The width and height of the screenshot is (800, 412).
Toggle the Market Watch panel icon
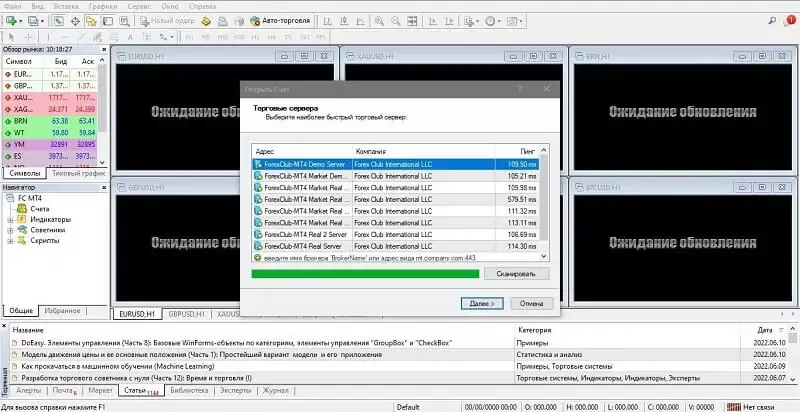point(59,21)
